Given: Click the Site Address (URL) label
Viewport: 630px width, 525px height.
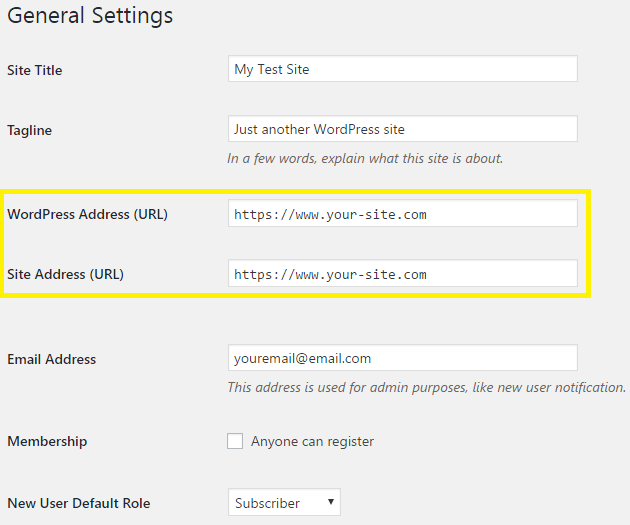Looking at the screenshot, I should tap(65, 274).
